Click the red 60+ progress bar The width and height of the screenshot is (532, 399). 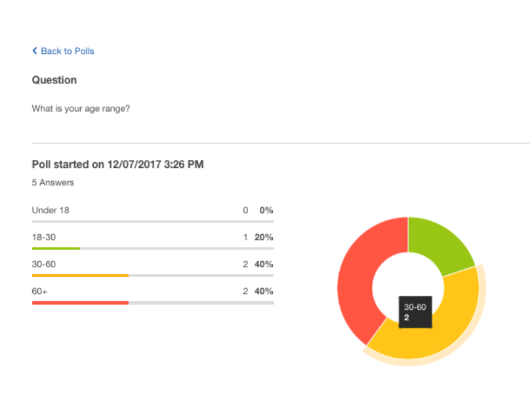(x=81, y=303)
